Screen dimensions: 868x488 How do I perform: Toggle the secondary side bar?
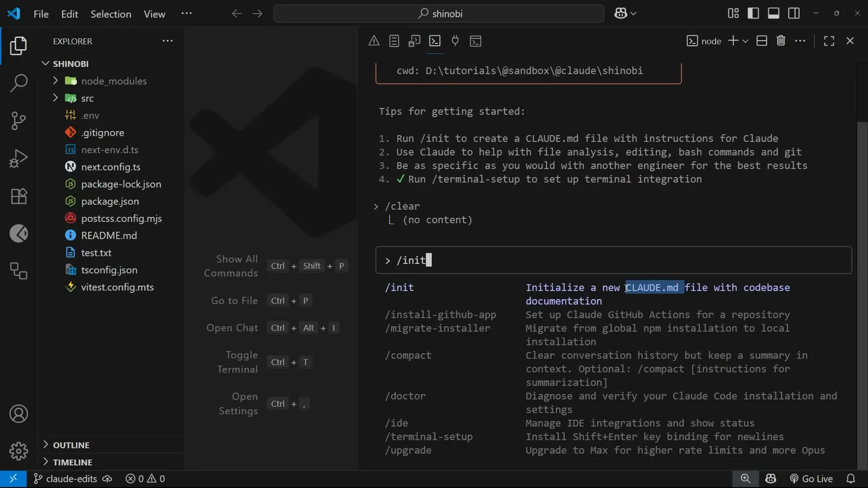[794, 13]
